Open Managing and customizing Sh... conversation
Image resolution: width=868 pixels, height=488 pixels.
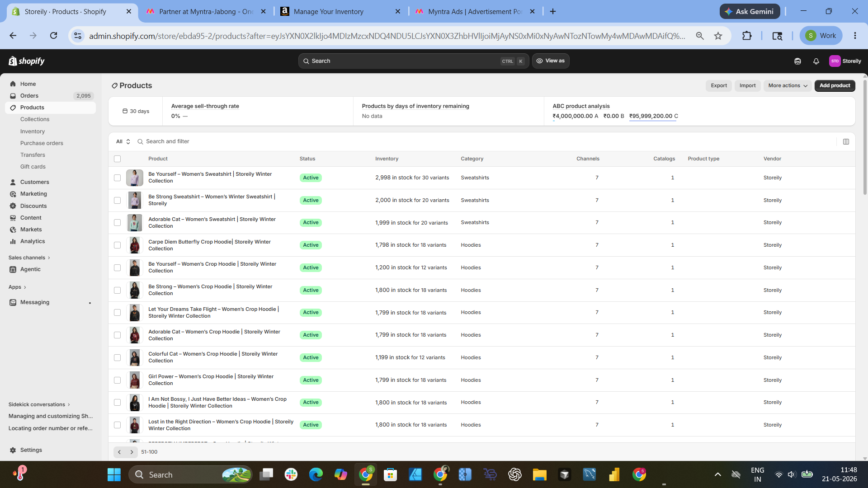pyautogui.click(x=51, y=417)
